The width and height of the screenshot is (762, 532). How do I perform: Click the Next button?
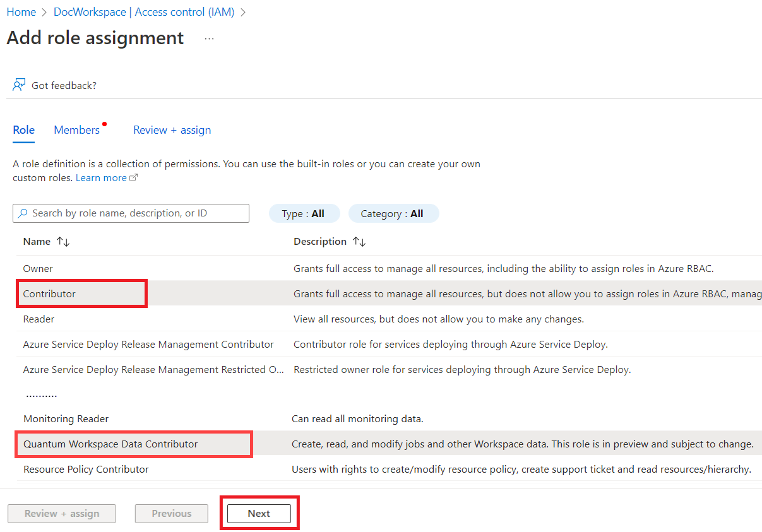tap(259, 513)
